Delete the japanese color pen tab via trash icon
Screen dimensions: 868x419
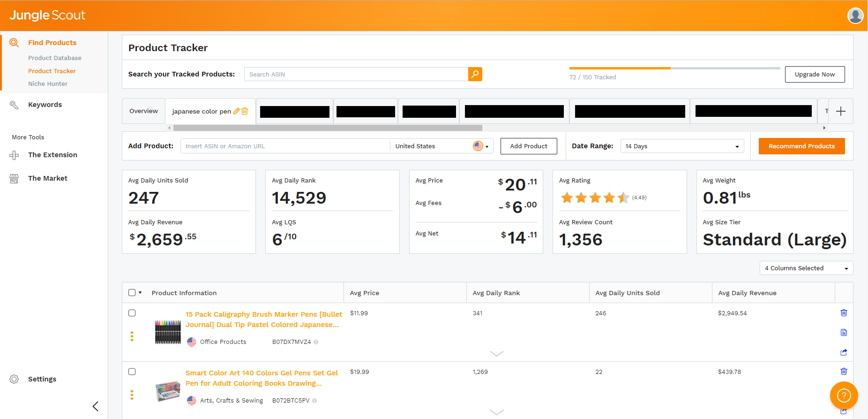point(245,111)
